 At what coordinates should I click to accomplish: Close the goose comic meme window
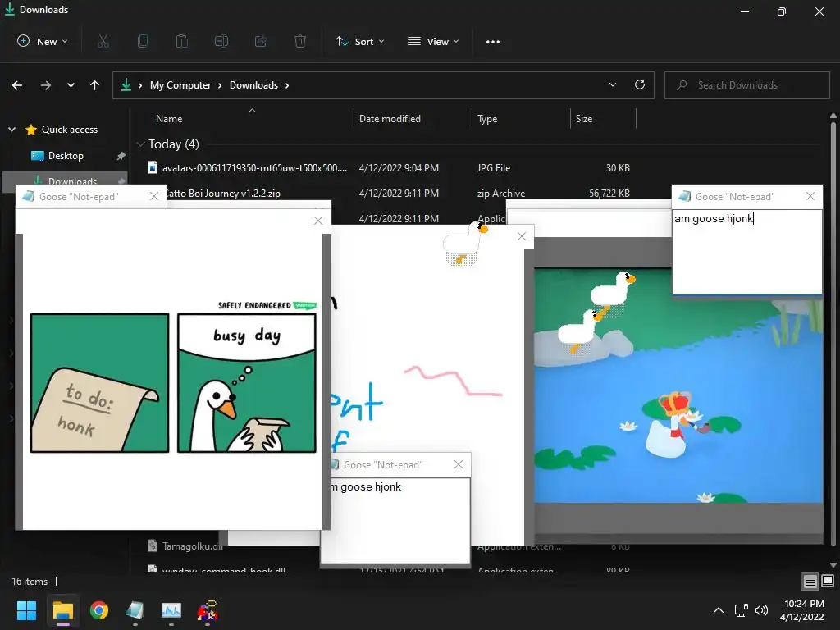tap(318, 221)
